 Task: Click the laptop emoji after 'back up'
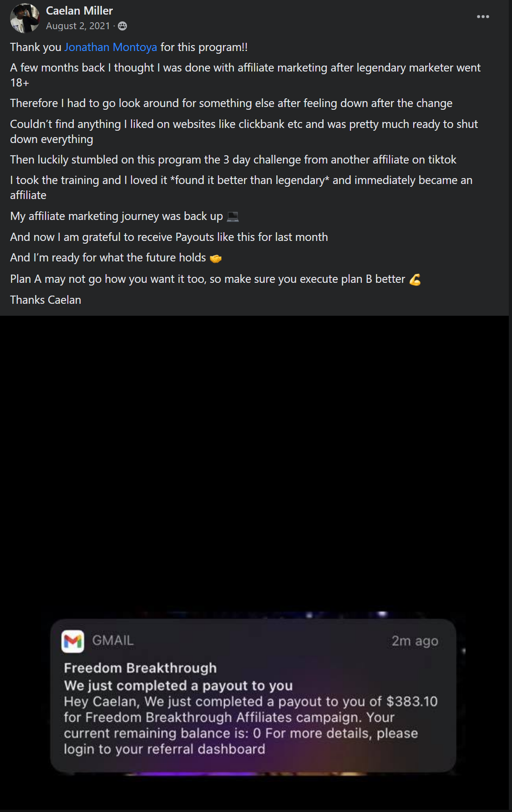[233, 216]
